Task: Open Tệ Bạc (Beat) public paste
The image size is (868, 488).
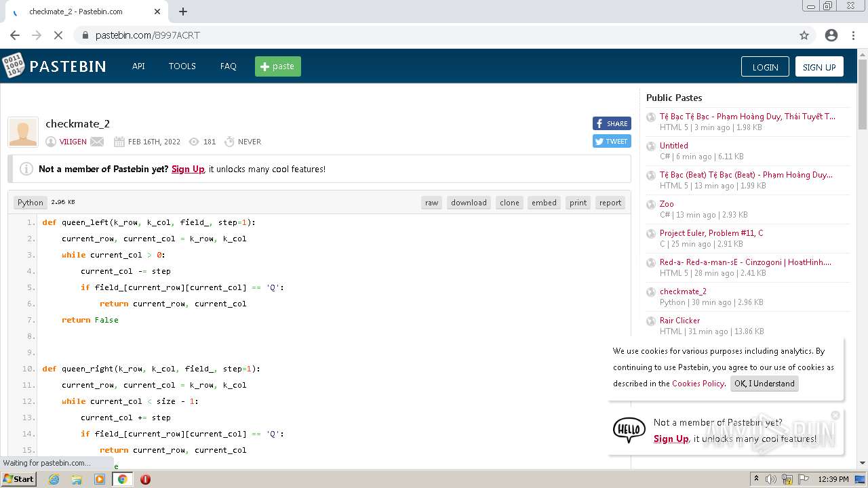Action: click(746, 174)
